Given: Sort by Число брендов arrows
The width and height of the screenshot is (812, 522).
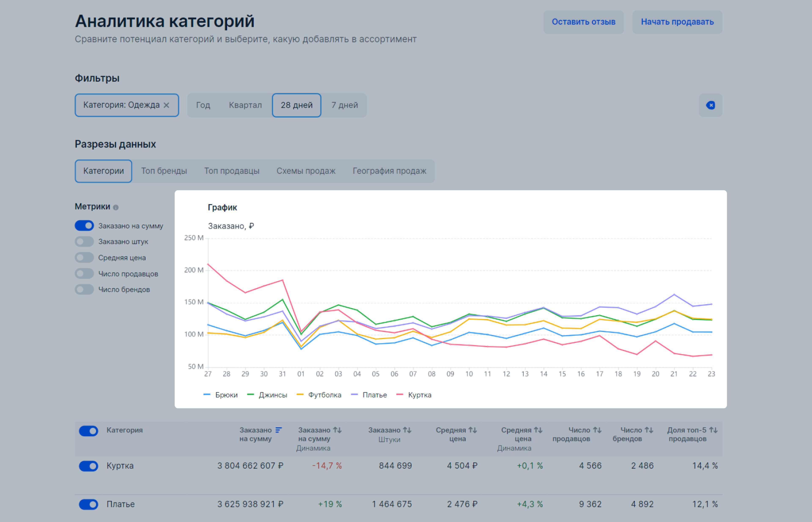Looking at the screenshot, I should 649,430.
